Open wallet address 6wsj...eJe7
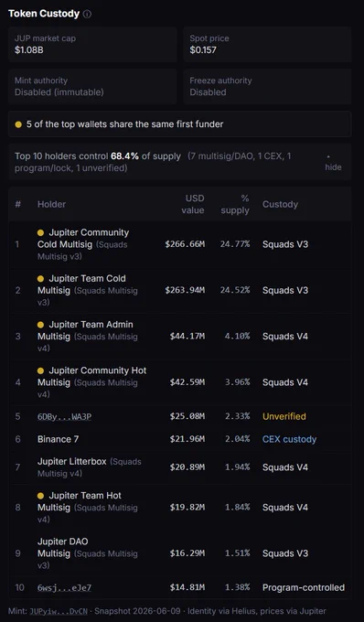The width and height of the screenshot is (364, 622). click(64, 587)
